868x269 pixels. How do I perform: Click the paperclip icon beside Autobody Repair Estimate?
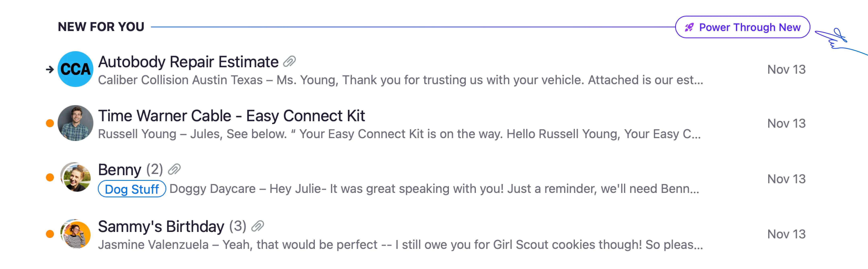coord(289,61)
